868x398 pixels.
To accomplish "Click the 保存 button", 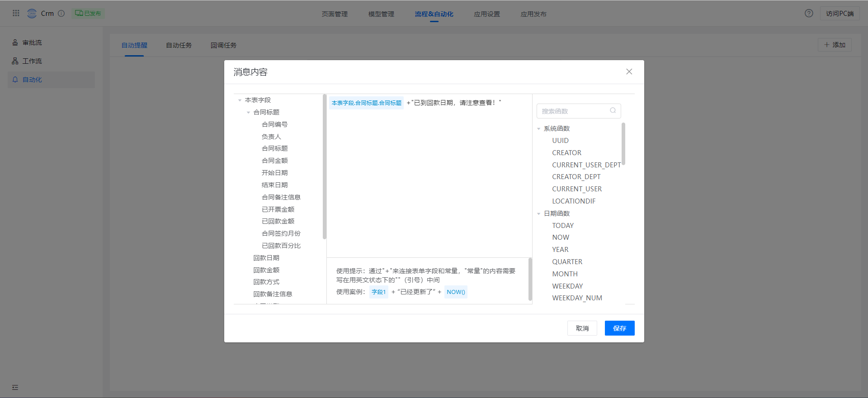I will (619, 328).
